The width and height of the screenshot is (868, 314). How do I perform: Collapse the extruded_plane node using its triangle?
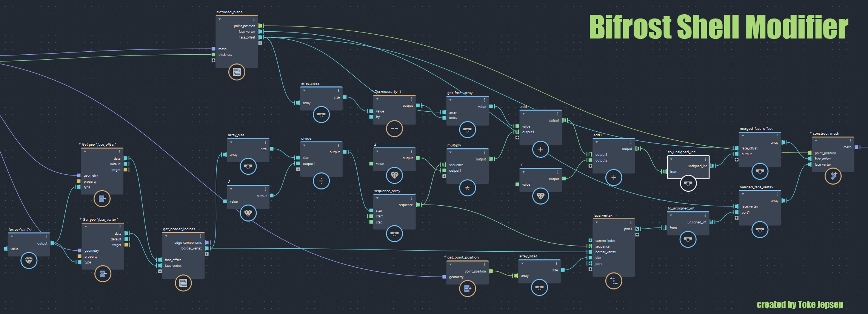point(220,19)
